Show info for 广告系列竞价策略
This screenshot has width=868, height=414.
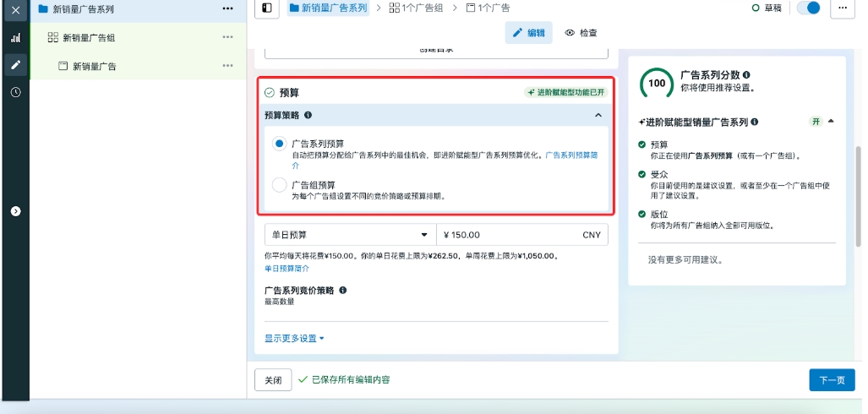click(x=342, y=290)
